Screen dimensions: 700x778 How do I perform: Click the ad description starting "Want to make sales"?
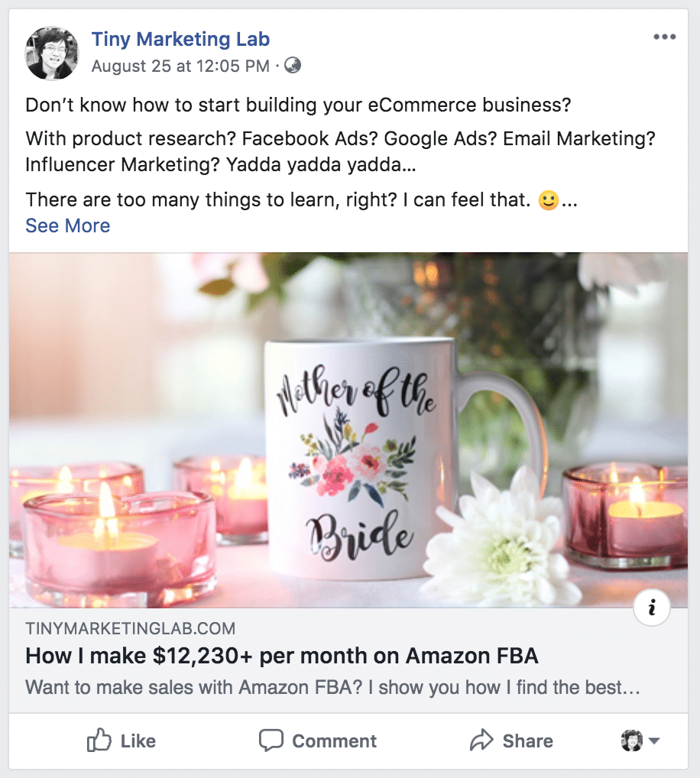coord(332,686)
